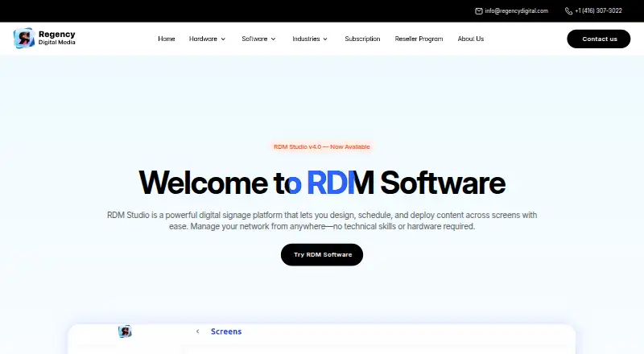Click the +1 (416) 307-3022 phone link
Screen dimensions: 644x354
point(598,11)
